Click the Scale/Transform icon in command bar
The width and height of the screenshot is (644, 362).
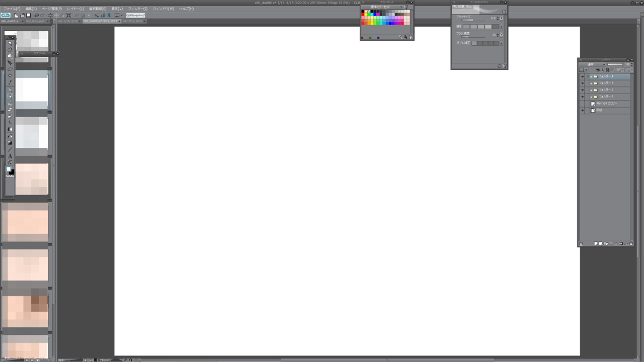coord(68,16)
